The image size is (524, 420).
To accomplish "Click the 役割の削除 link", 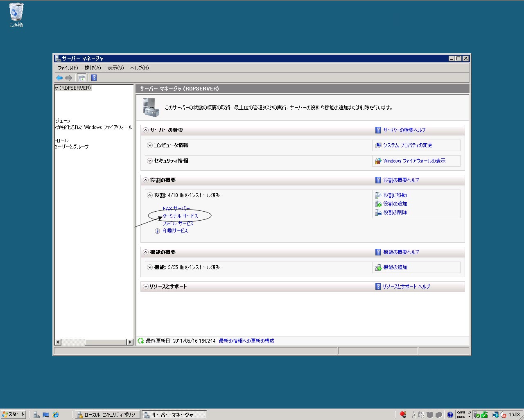I will tap(395, 212).
